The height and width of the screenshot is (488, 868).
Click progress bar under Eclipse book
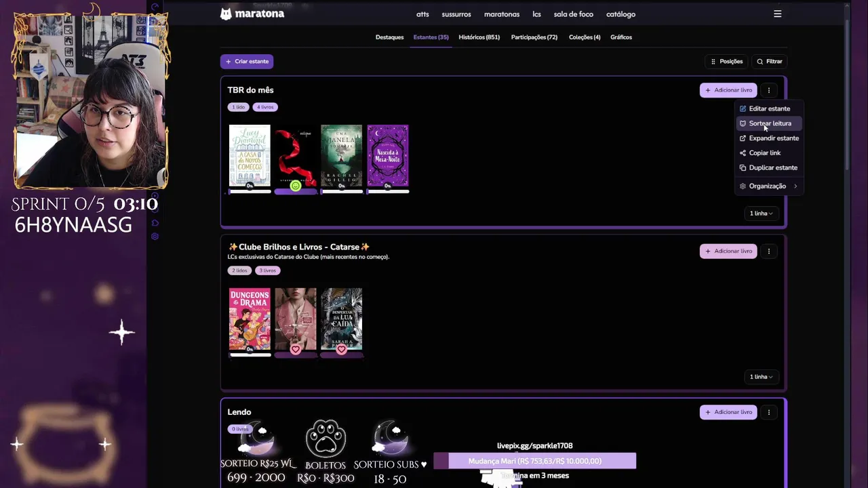pos(296,192)
